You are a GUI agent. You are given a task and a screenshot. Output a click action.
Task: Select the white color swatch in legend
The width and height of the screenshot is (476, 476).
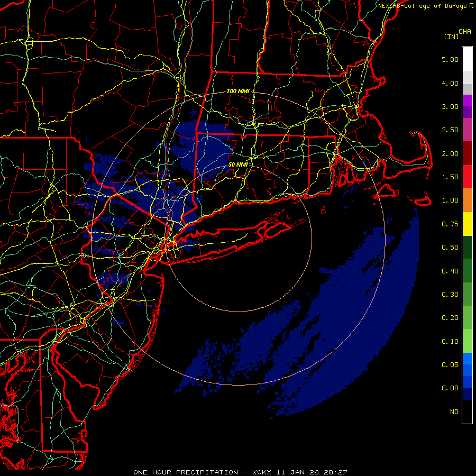click(x=467, y=59)
